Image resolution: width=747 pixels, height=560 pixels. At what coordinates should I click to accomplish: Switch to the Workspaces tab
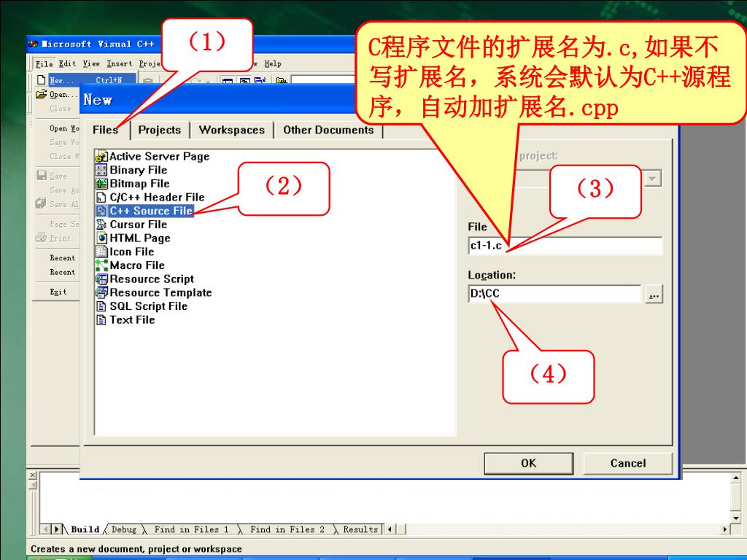click(231, 130)
